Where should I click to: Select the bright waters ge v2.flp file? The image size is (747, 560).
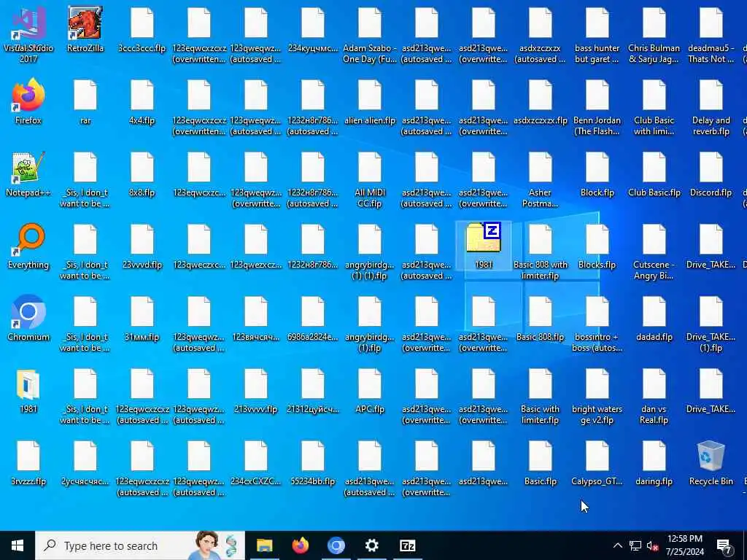(x=597, y=397)
